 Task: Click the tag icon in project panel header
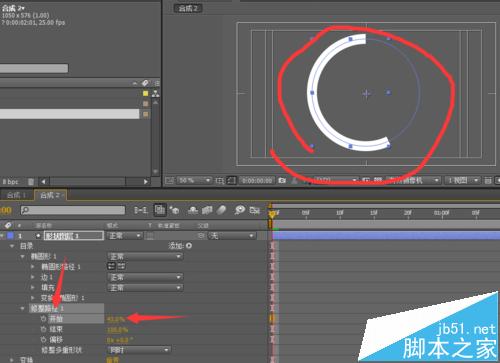(x=145, y=83)
